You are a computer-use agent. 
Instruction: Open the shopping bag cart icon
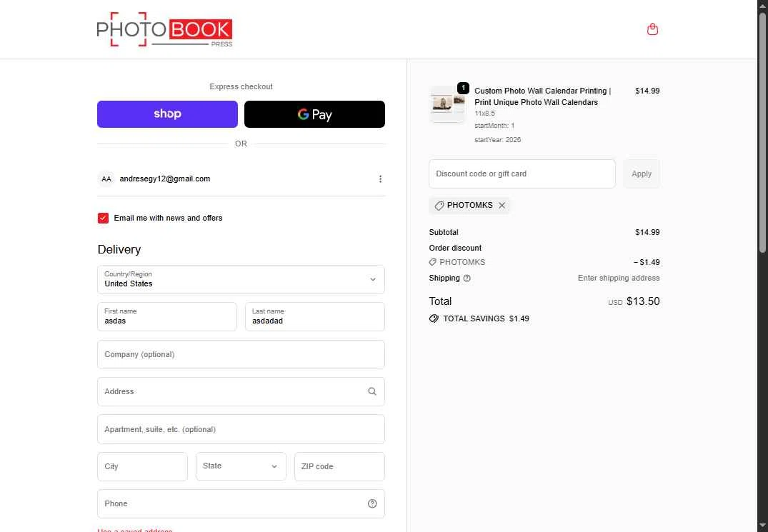[x=652, y=29]
